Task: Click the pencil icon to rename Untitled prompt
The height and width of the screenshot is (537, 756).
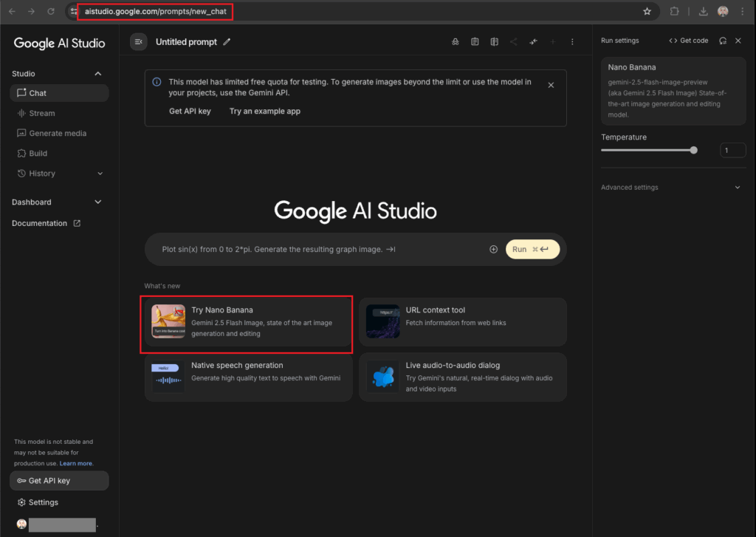Action: 227,42
